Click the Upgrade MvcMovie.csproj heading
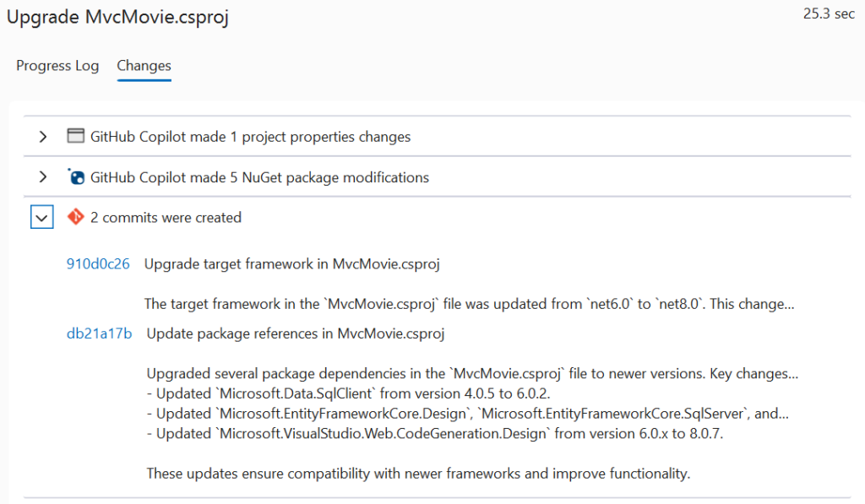 click(117, 17)
